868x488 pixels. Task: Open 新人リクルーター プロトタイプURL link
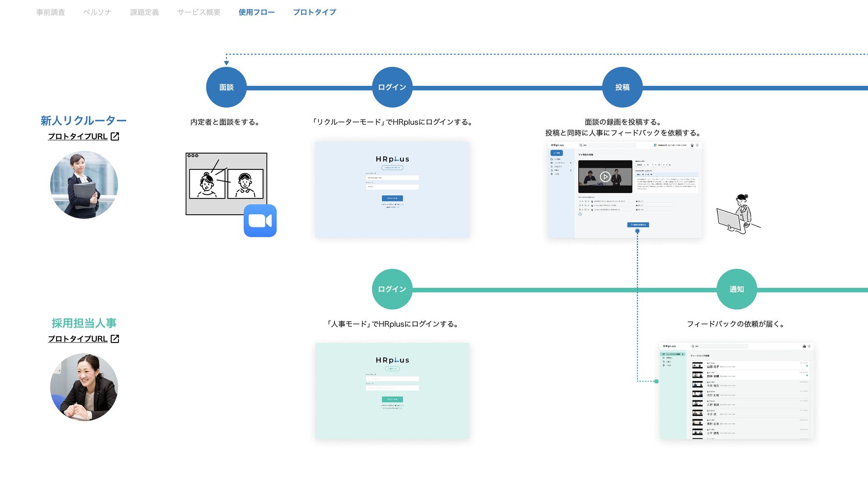78,136
